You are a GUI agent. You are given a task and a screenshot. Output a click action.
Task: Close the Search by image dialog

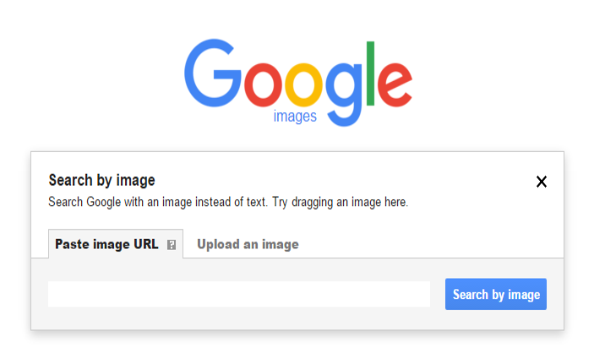point(542,182)
